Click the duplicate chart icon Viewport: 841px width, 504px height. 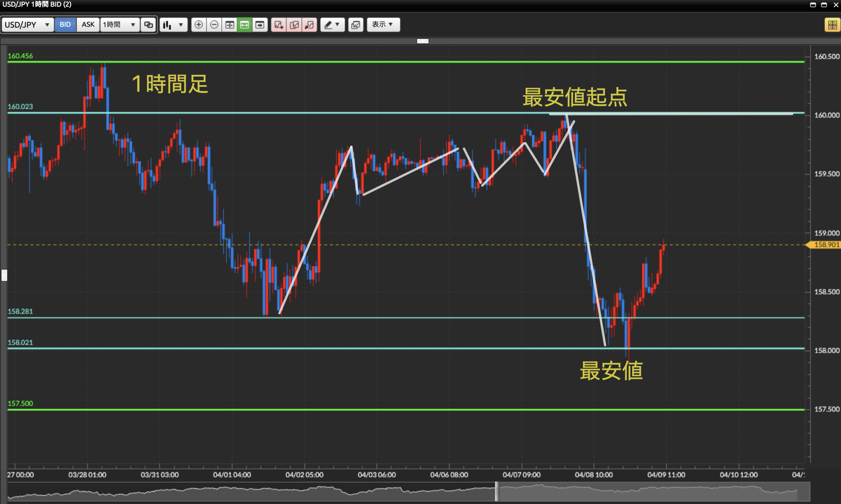(x=294, y=25)
